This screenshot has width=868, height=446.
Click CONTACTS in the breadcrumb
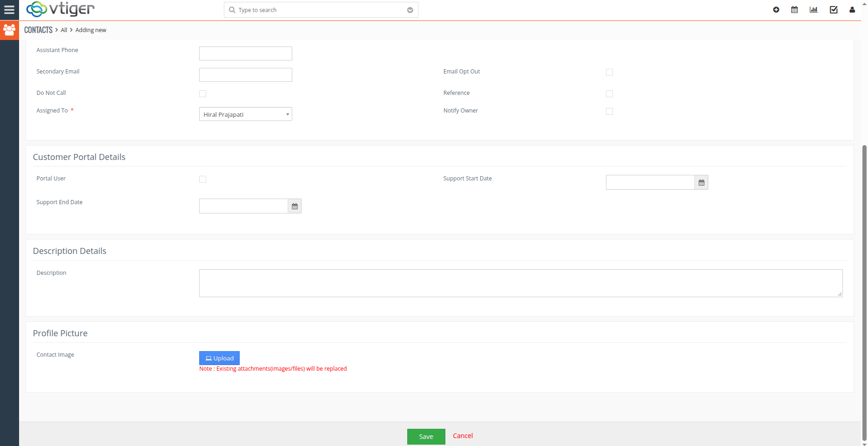(38, 30)
